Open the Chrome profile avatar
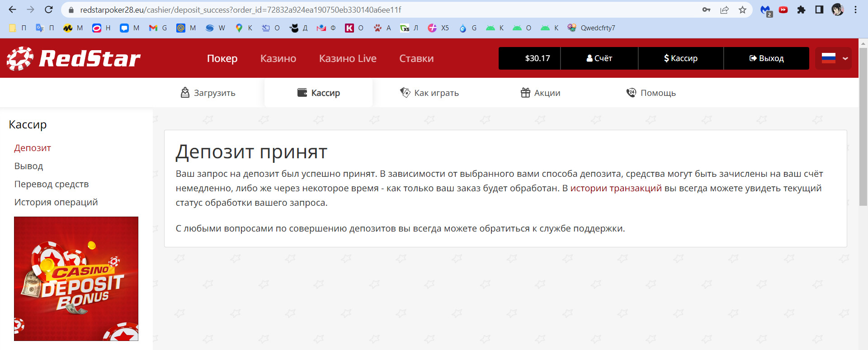868x350 pixels. [x=838, y=9]
